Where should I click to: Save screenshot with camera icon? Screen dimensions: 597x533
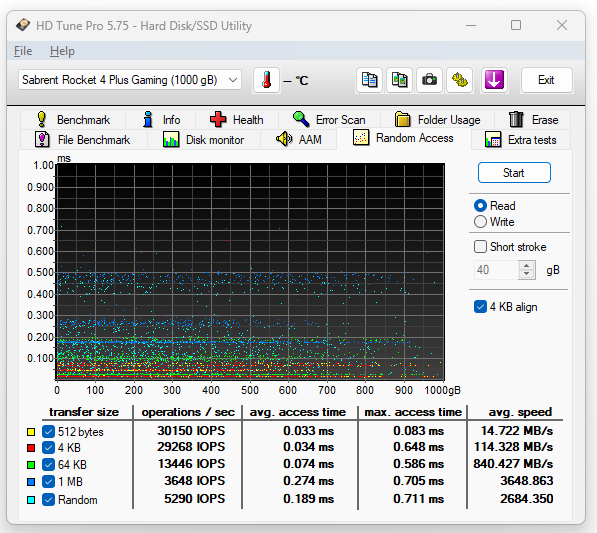[429, 80]
